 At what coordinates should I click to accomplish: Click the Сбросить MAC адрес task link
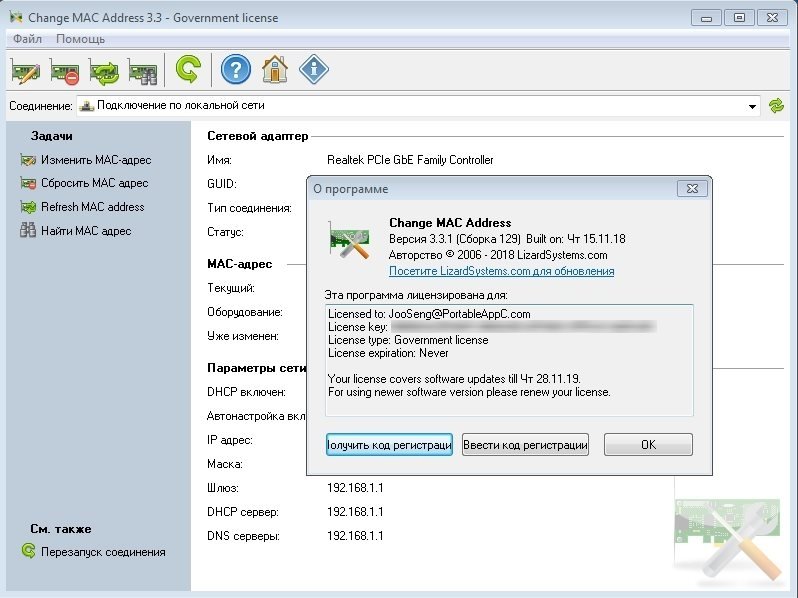coord(95,183)
